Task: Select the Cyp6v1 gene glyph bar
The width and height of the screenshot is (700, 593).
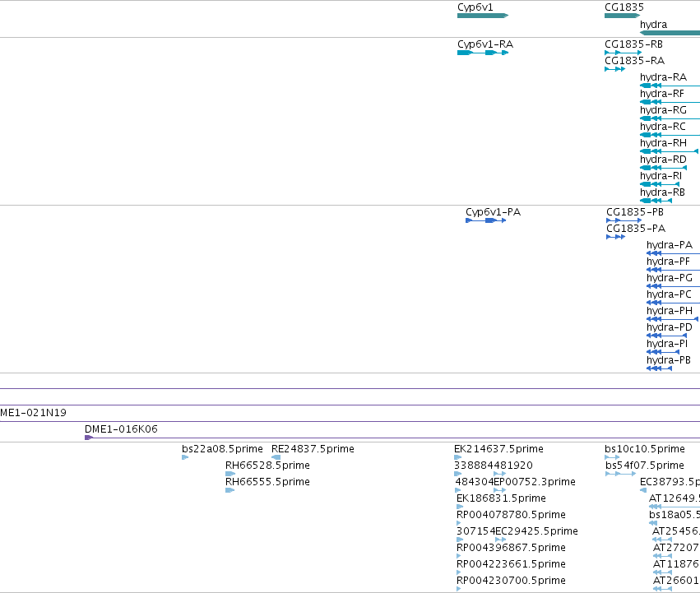Action: tap(483, 16)
